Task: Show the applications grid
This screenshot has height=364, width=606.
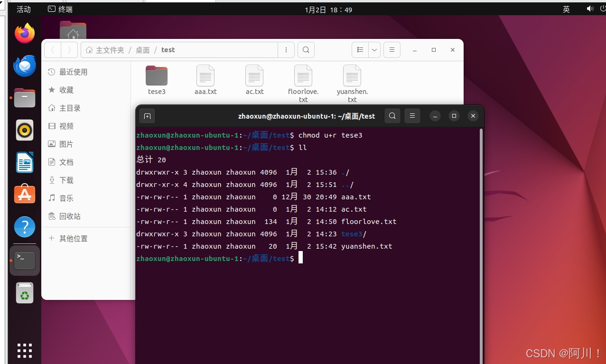Action: click(x=25, y=350)
